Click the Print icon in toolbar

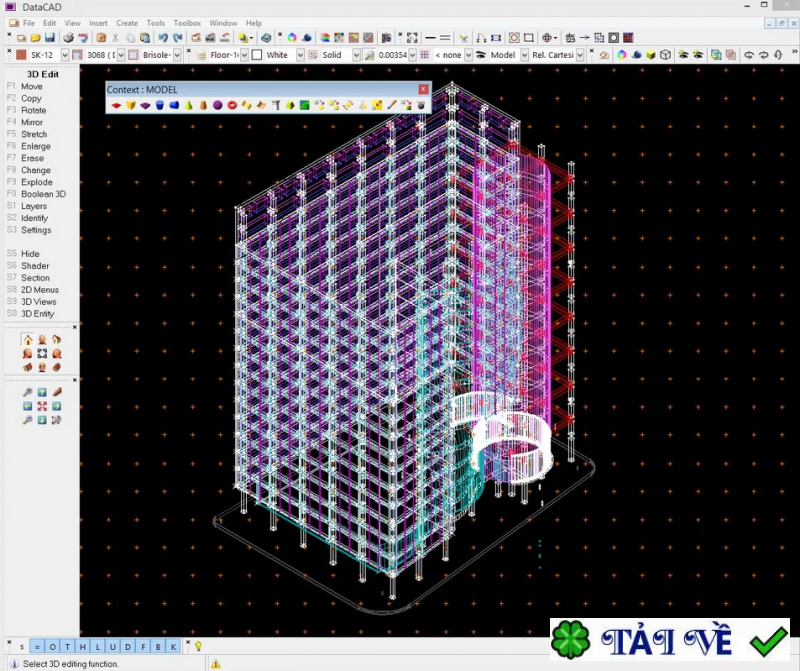point(68,38)
